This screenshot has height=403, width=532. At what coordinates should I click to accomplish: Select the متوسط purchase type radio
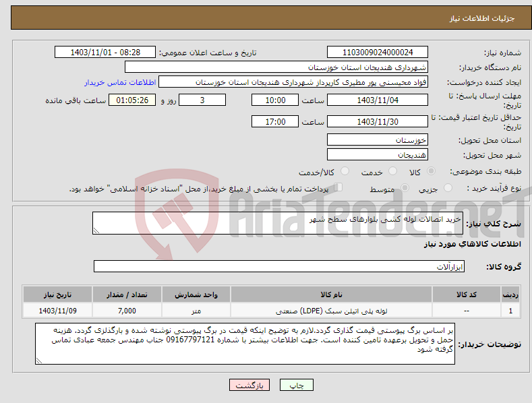[x=405, y=187]
